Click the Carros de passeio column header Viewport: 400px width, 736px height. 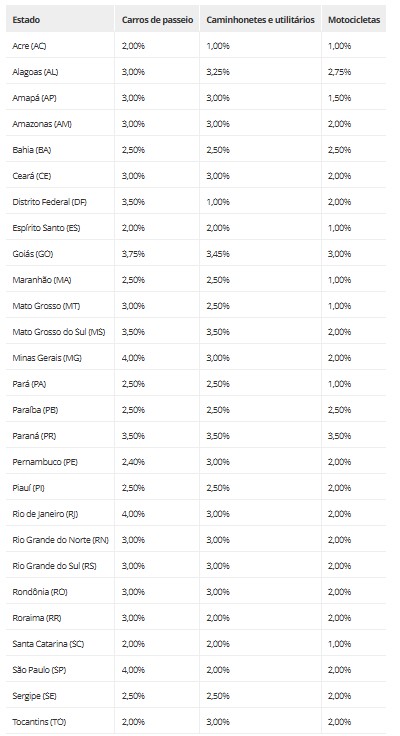157,20
